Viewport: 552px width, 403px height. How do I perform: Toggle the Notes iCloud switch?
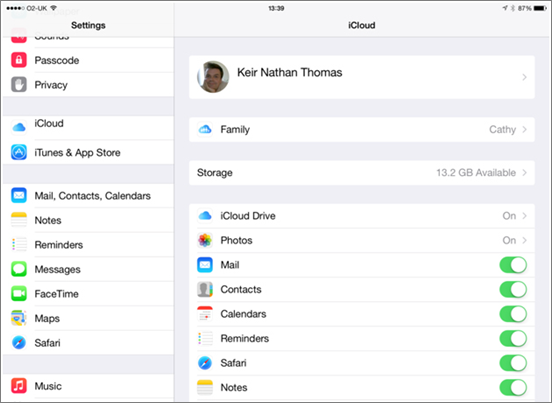pos(513,387)
